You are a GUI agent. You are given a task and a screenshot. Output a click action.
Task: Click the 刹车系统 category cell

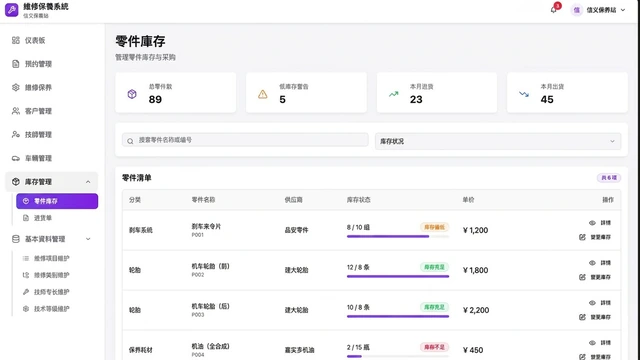pos(141,230)
